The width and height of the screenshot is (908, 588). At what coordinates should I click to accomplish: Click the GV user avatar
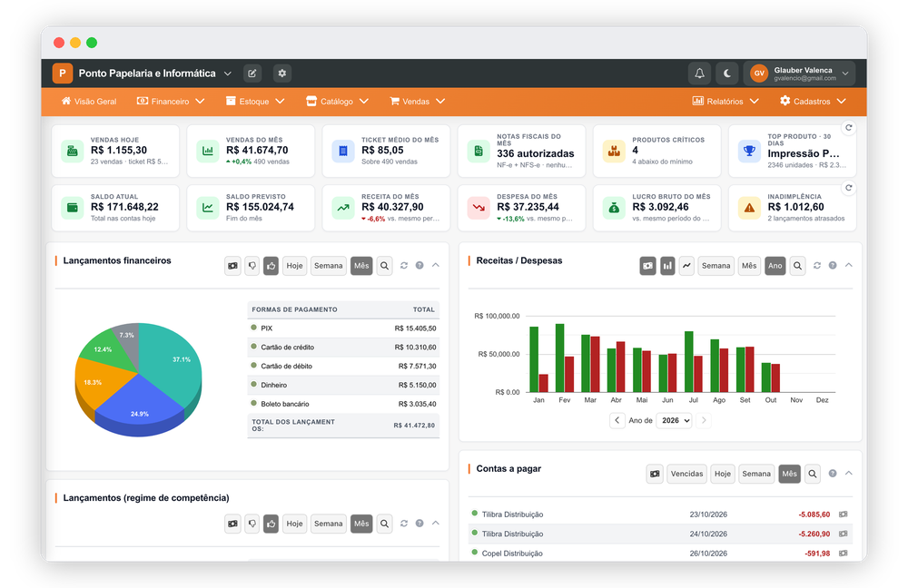(x=758, y=73)
